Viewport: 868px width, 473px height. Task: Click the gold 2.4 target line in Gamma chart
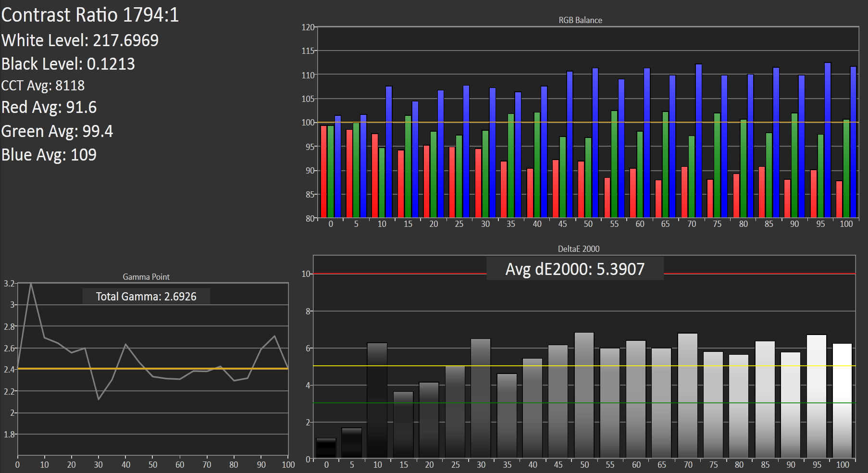click(x=153, y=369)
